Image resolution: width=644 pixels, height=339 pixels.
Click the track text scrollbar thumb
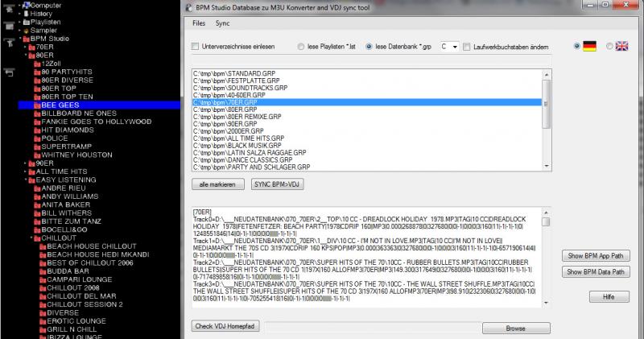pos(546,222)
